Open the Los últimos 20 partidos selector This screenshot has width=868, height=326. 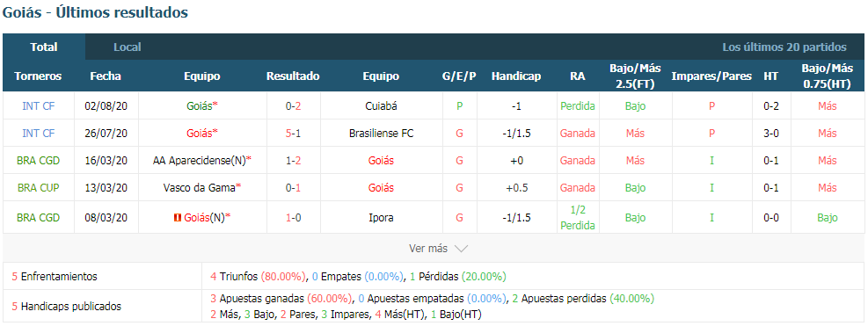coord(784,47)
